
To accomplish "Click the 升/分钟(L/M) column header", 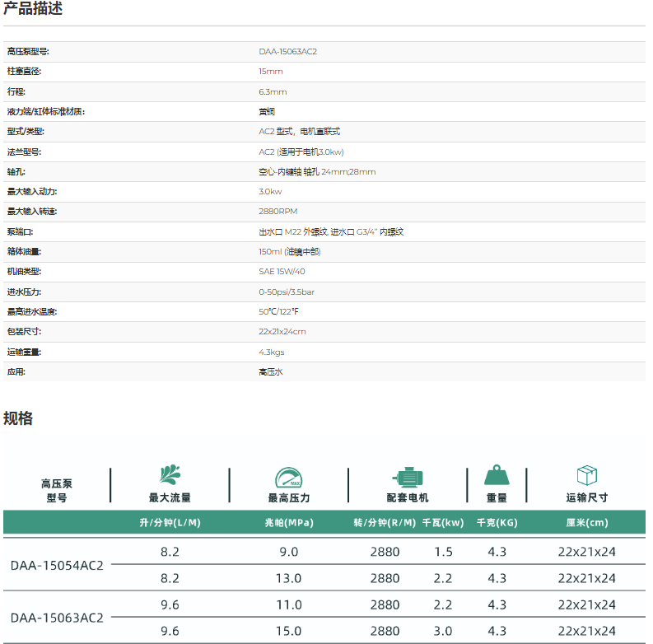I will (x=170, y=523).
